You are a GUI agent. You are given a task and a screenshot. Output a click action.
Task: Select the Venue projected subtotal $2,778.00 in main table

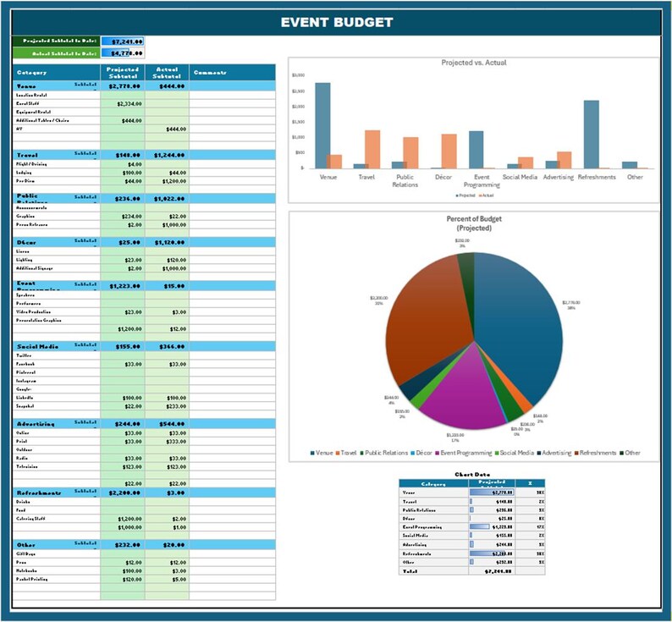[124, 86]
